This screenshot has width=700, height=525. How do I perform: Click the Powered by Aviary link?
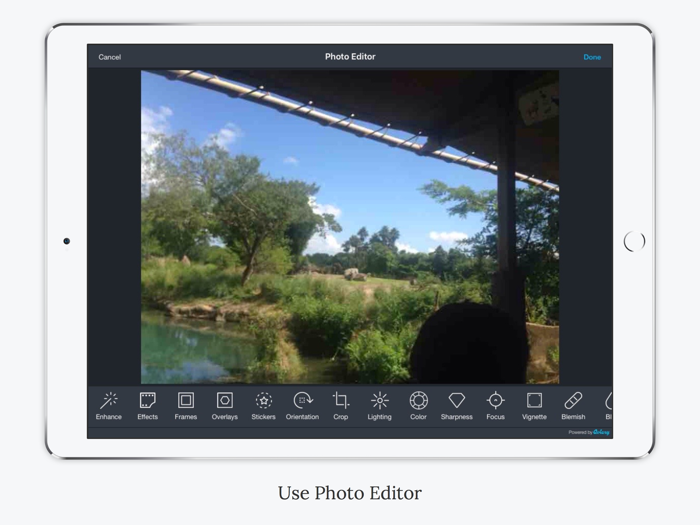tap(589, 432)
